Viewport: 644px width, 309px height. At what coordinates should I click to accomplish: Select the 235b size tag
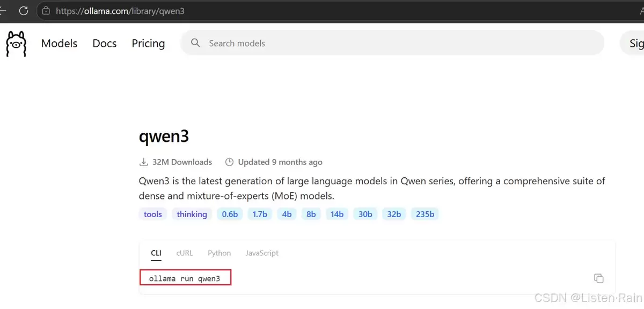click(x=425, y=214)
